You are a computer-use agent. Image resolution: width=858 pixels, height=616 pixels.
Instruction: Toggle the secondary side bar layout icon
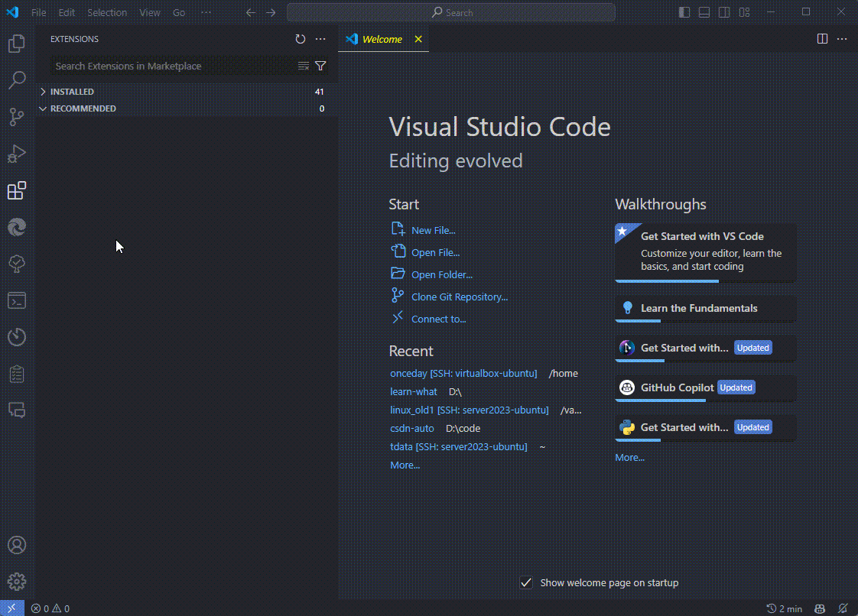724,12
